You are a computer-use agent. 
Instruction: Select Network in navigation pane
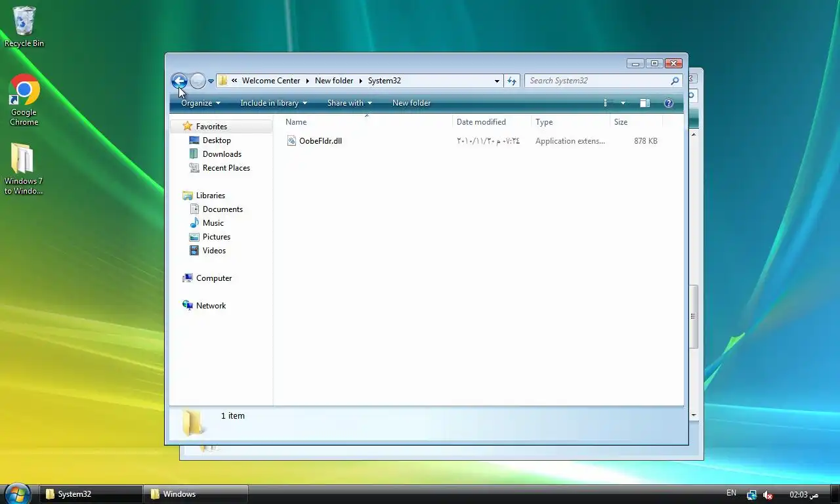click(211, 306)
